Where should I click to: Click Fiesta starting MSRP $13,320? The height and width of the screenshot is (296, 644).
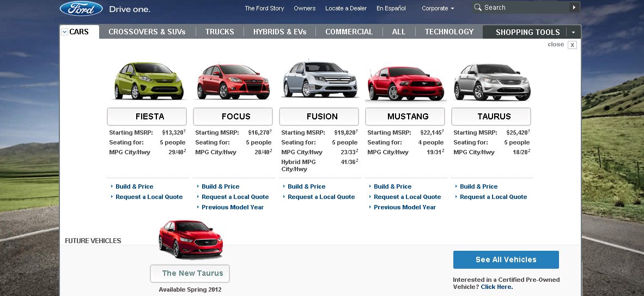(173, 132)
